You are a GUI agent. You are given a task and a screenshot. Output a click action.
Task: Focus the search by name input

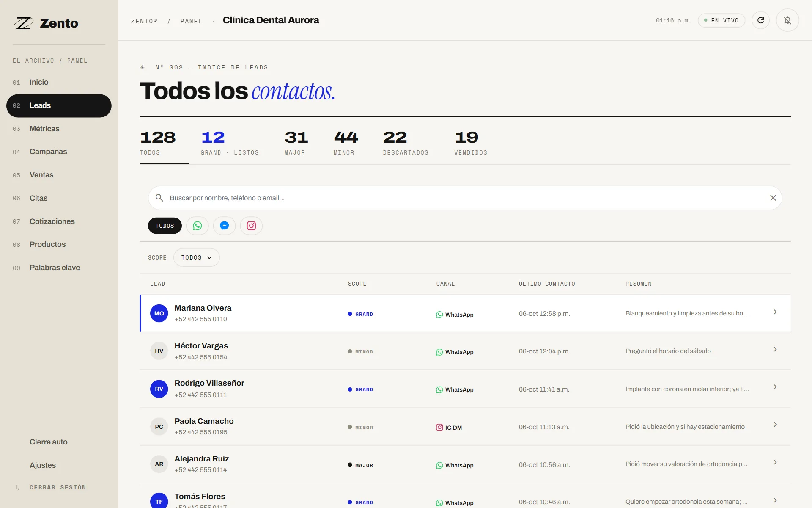coord(465,198)
